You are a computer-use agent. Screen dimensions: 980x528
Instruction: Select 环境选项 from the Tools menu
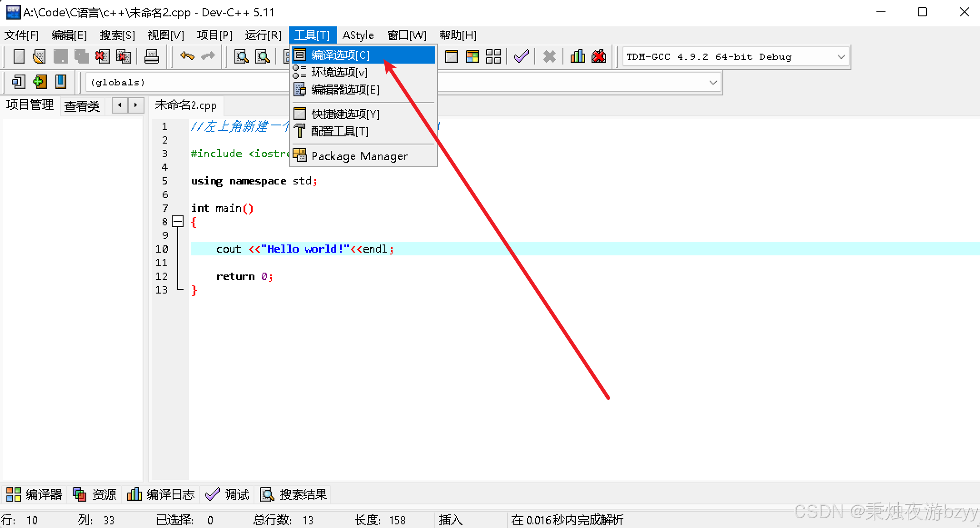[339, 72]
